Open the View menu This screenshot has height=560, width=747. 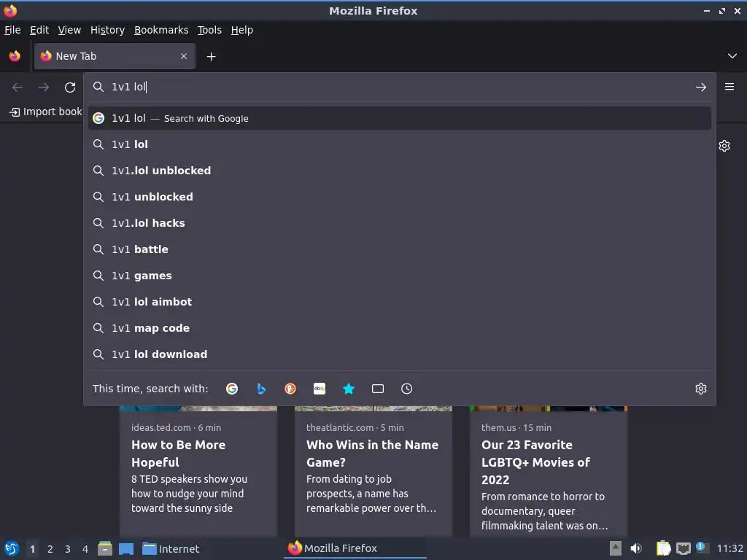pos(69,30)
